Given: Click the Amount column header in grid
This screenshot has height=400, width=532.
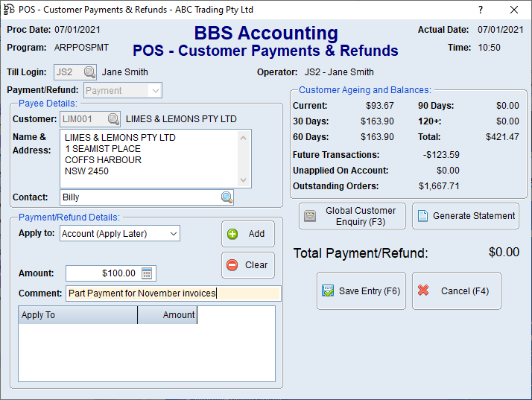Looking at the screenshot, I should [x=168, y=315].
